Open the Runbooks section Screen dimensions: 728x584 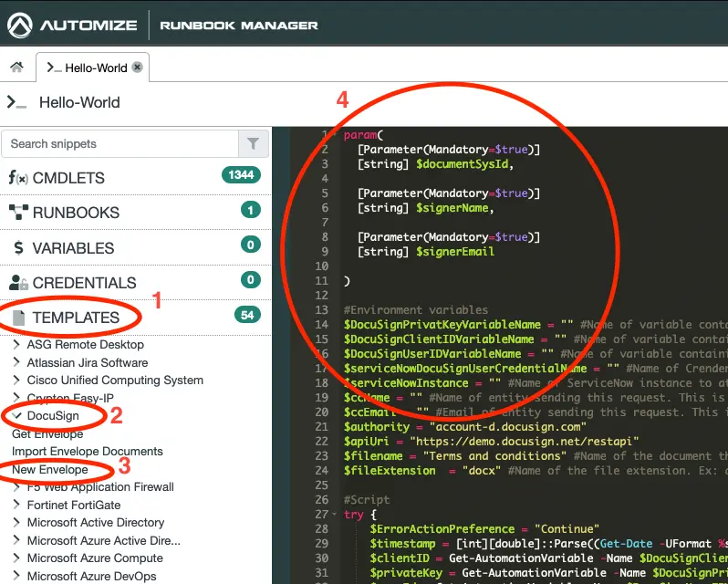tap(76, 213)
